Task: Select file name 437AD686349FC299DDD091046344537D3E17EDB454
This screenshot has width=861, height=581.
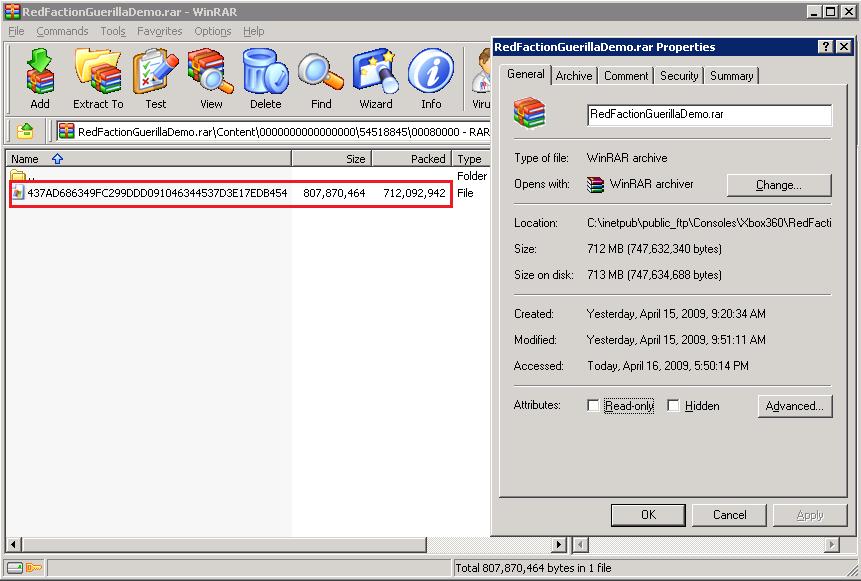Action: pyautogui.click(x=157, y=193)
